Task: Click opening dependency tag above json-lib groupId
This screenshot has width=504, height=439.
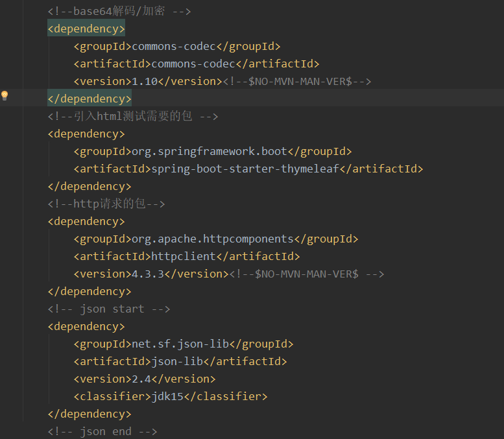Action: [86, 326]
